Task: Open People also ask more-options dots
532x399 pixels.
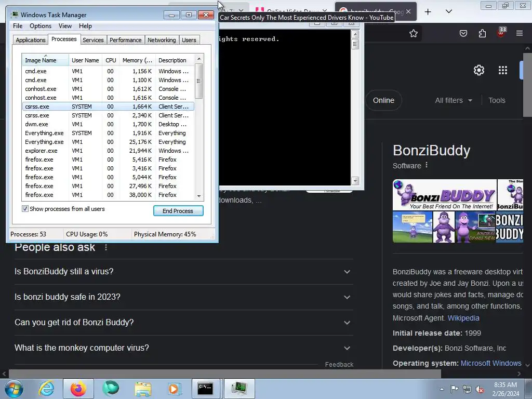Action: click(x=106, y=247)
